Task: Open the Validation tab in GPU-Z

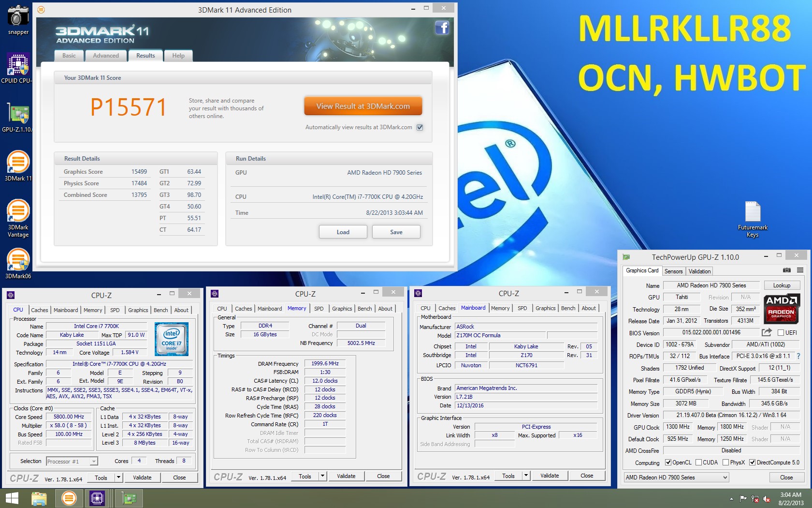Action: tap(699, 271)
